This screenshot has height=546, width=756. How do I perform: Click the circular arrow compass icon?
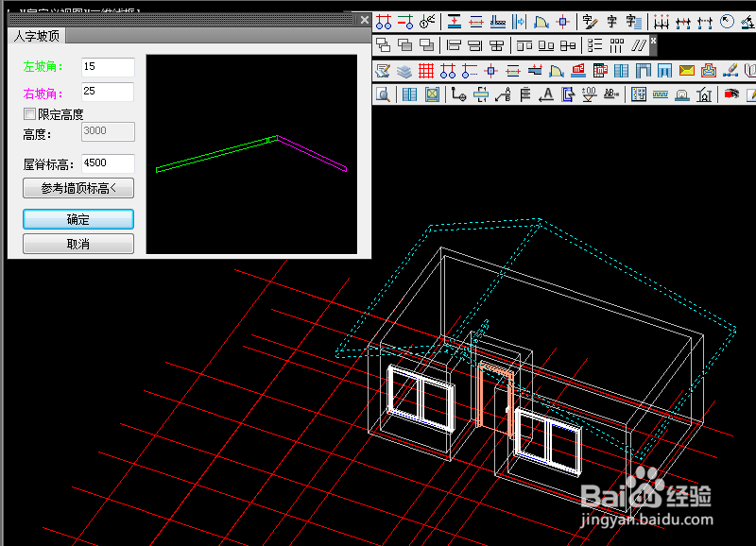tap(727, 22)
